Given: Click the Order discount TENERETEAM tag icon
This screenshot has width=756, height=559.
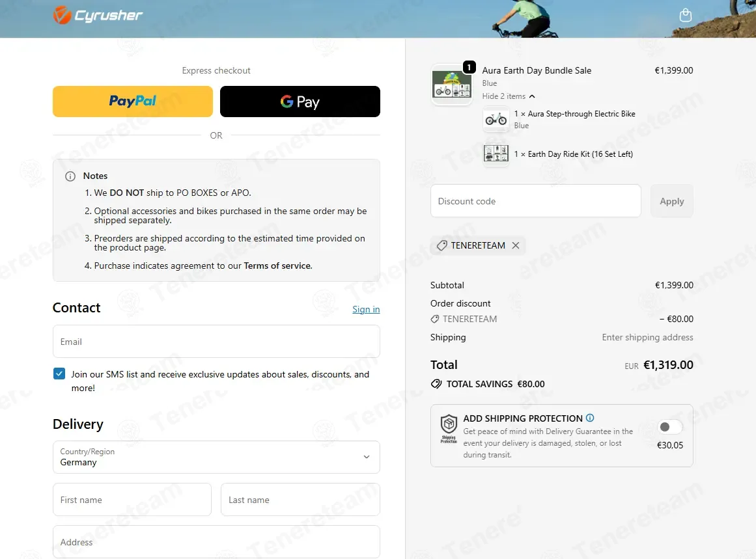Looking at the screenshot, I should (435, 319).
